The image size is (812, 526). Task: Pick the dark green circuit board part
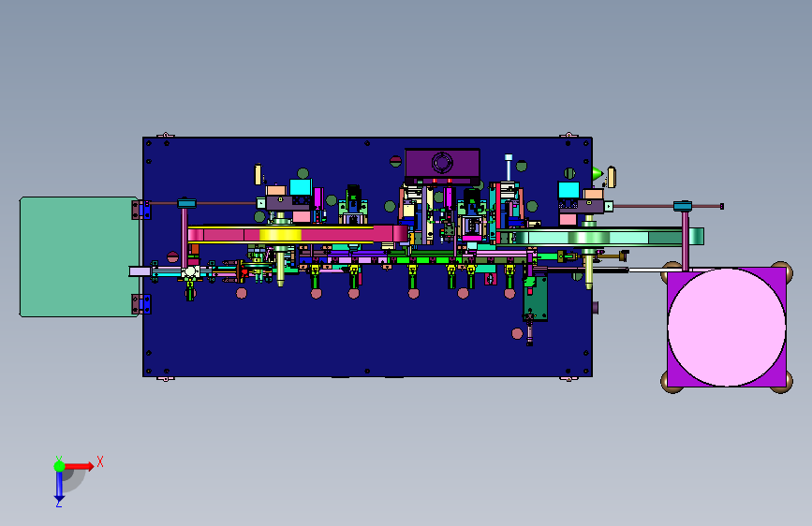pyautogui.click(x=536, y=299)
